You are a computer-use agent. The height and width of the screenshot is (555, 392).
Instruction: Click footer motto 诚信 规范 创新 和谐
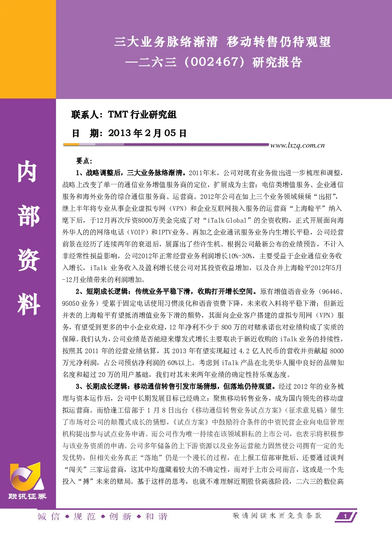pyautogui.click(x=103, y=517)
